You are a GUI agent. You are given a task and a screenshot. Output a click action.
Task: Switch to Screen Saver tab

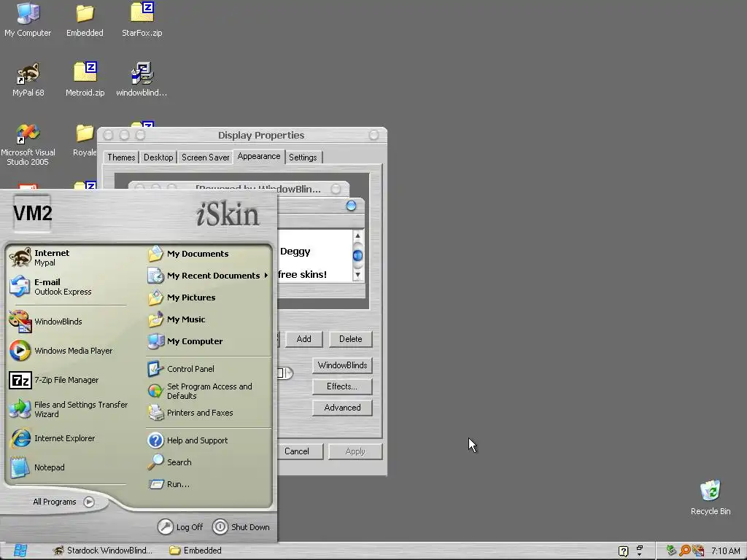pyautogui.click(x=205, y=157)
